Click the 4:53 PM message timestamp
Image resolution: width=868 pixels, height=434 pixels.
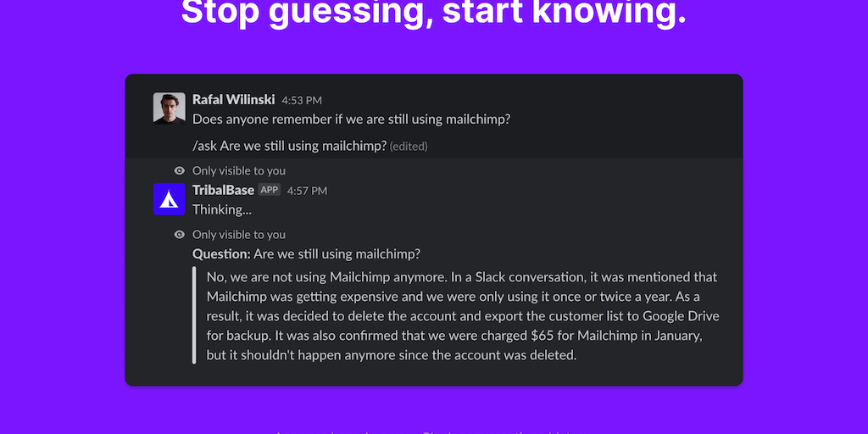coord(302,101)
